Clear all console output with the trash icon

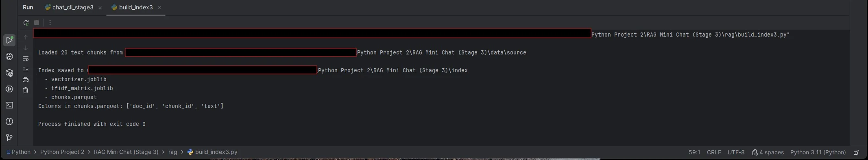pyautogui.click(x=26, y=90)
